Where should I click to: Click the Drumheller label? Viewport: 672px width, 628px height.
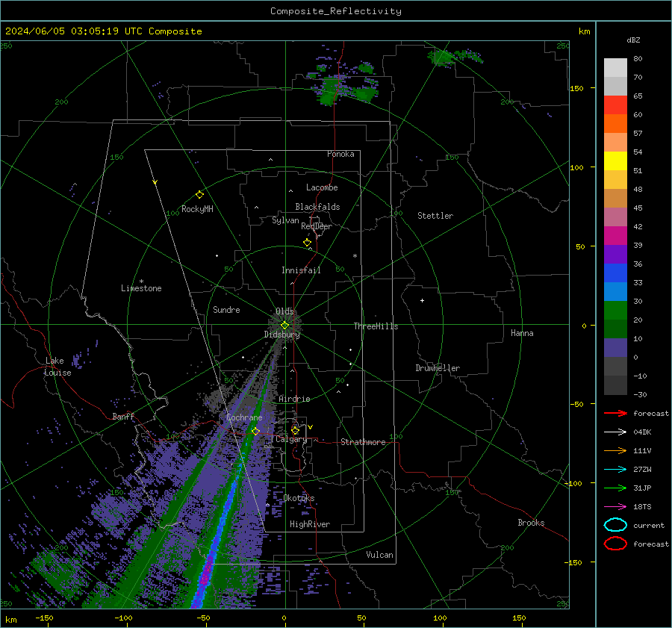point(438,368)
